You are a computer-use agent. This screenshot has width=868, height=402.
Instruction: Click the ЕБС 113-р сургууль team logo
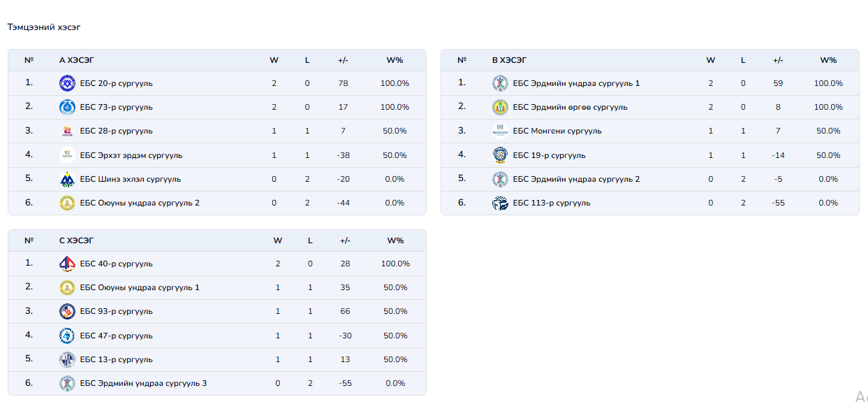pos(500,203)
